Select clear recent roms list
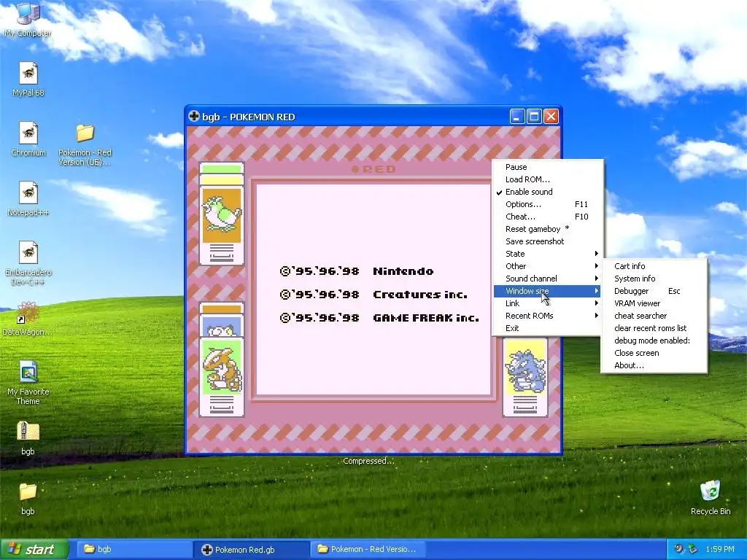This screenshot has width=747, height=560. pyautogui.click(x=654, y=328)
